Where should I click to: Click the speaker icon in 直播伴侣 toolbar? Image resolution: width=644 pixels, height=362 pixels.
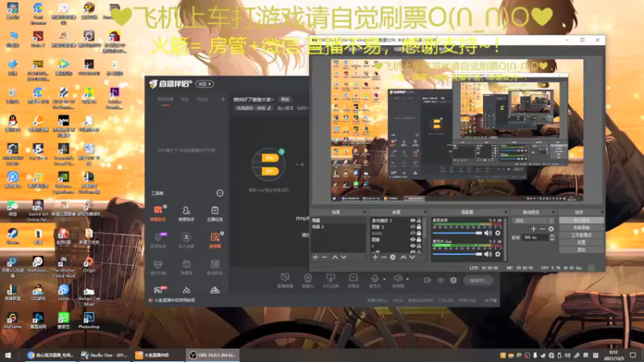pyautogui.click(x=398, y=279)
